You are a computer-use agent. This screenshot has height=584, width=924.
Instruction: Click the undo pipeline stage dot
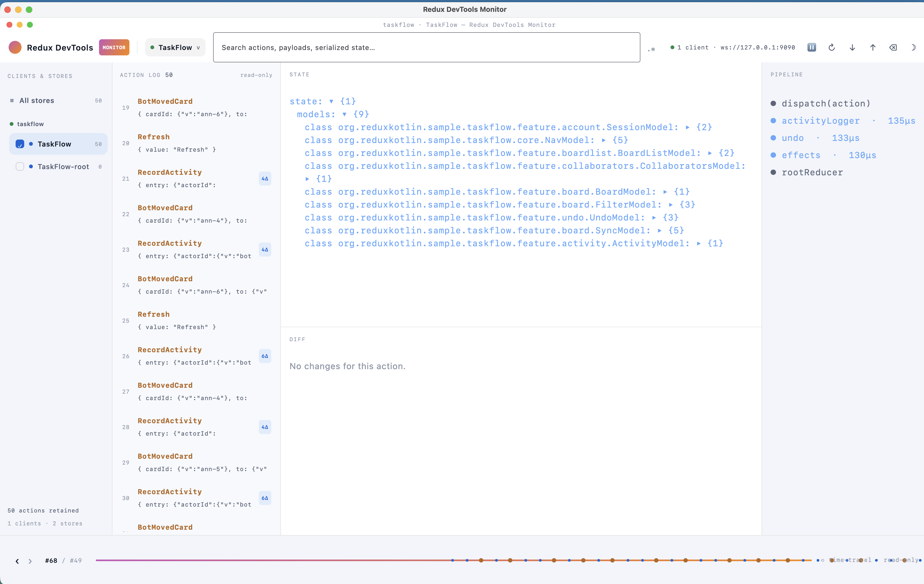coord(773,138)
